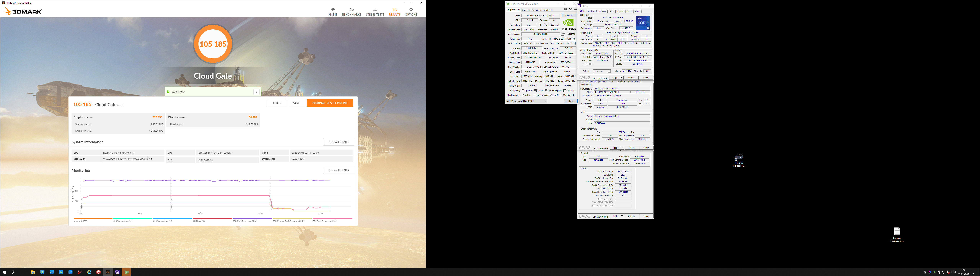Click the NVIDIA logo in GPU-Z

coord(569,25)
